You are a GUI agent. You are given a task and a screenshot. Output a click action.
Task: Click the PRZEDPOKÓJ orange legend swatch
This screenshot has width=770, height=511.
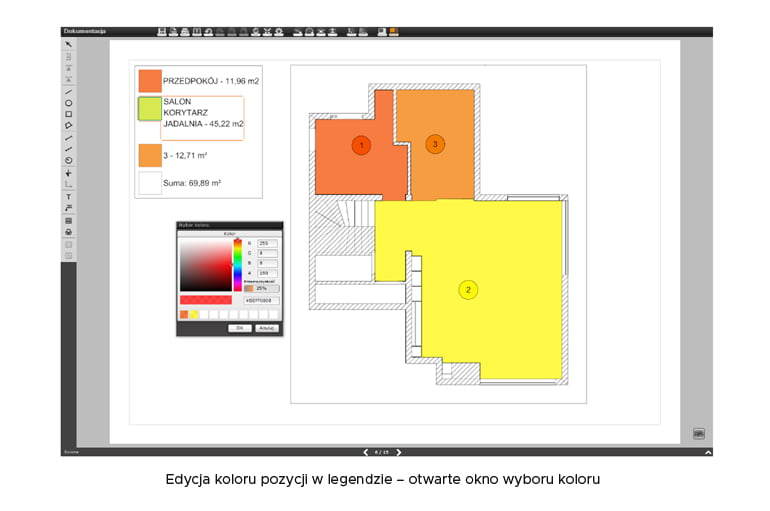pos(150,81)
